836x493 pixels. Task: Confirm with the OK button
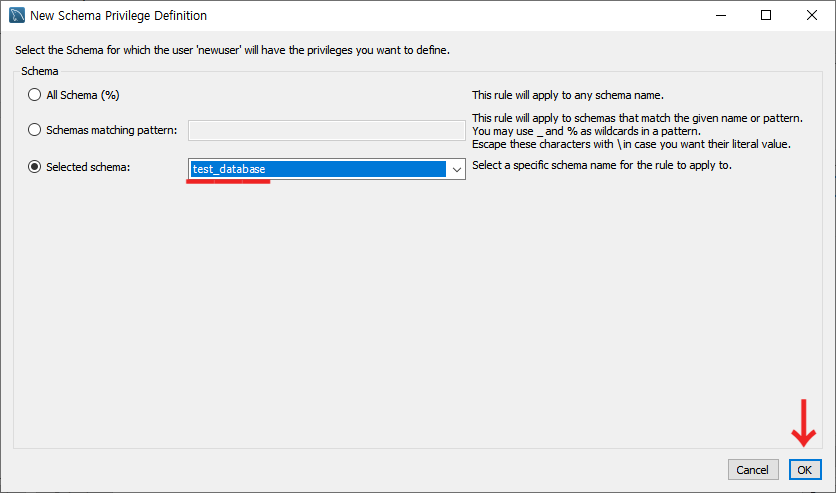click(x=805, y=470)
